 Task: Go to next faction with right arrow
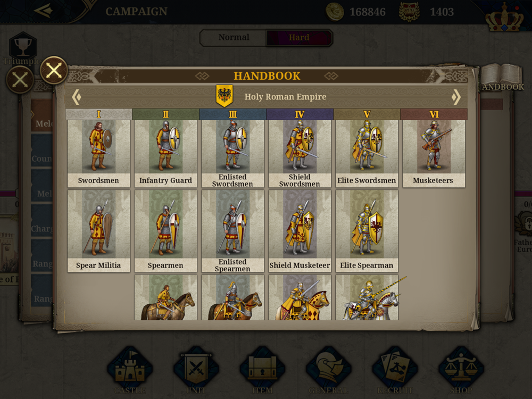pos(456,97)
